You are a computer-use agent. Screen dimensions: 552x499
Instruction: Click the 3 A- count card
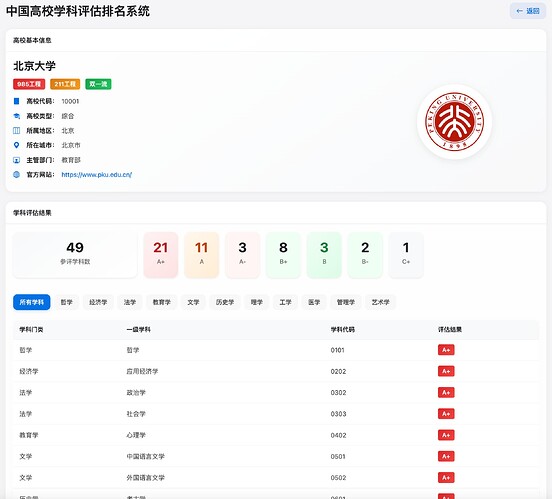click(x=243, y=255)
